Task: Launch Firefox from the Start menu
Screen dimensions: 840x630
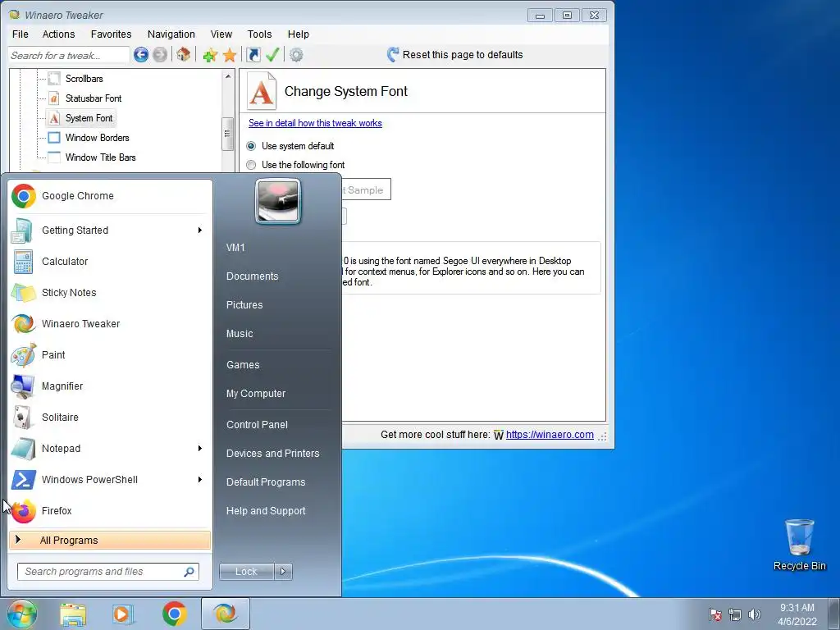Action: pyautogui.click(x=110, y=510)
